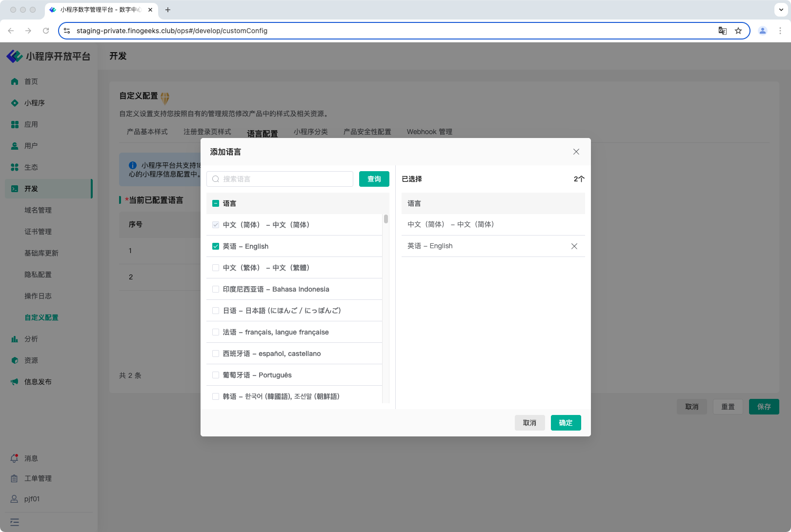Image resolution: width=791 pixels, height=532 pixels.
Task: Click the 查询 search button
Action: coord(374,179)
